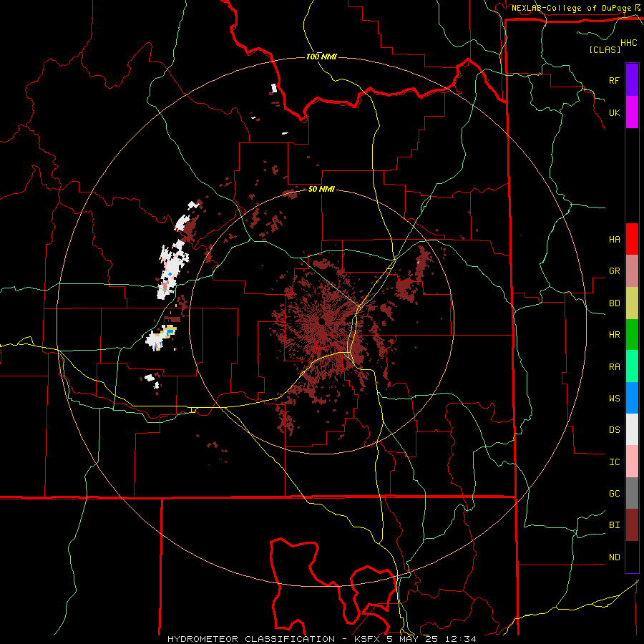Click the ND legend label
The height and width of the screenshot is (644, 644).
click(614, 557)
